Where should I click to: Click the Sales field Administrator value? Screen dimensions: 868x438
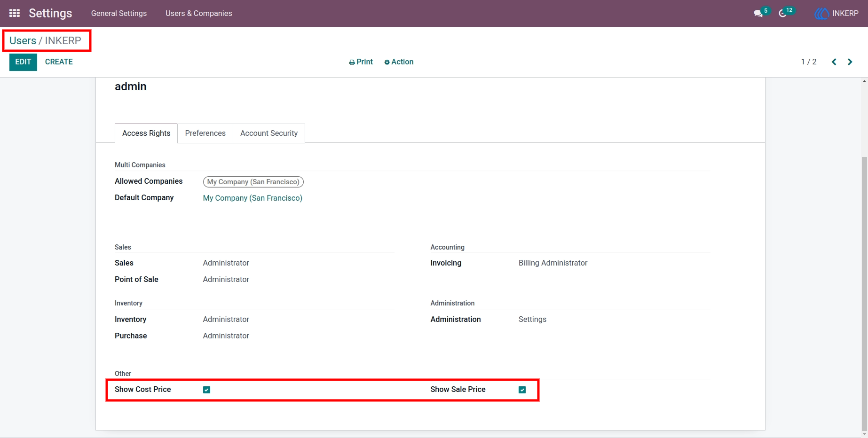[x=226, y=263]
